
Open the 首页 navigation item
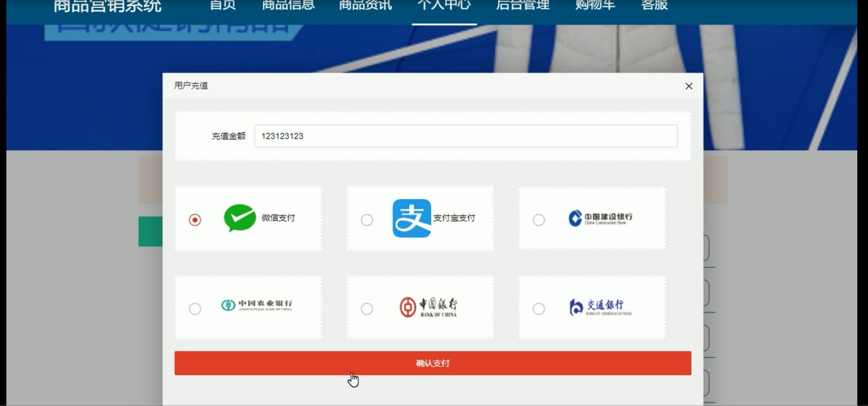click(x=223, y=5)
